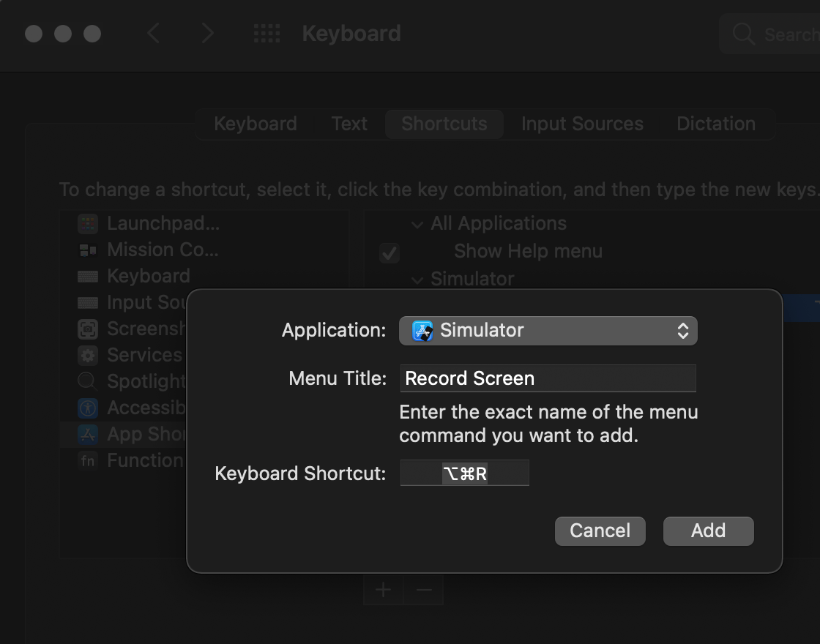820x644 pixels.
Task: Open the Application dropdown showing Simulator
Action: pyautogui.click(x=548, y=331)
